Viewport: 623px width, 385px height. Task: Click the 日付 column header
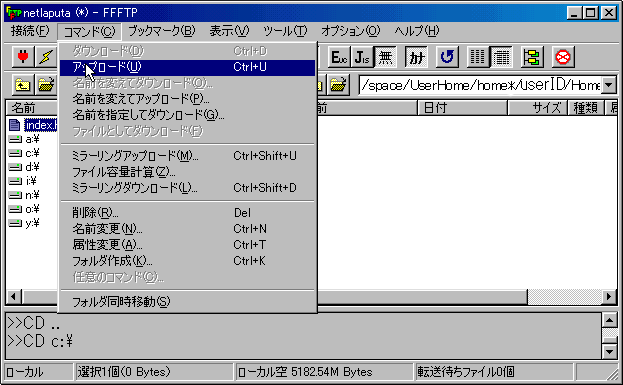(462, 108)
